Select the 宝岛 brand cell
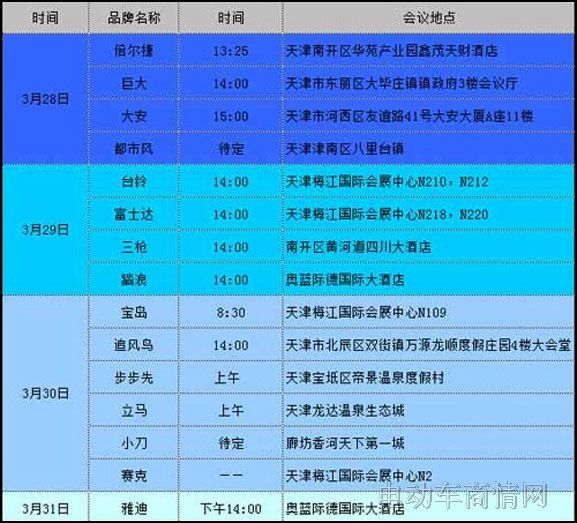577x523 pixels. [134, 312]
